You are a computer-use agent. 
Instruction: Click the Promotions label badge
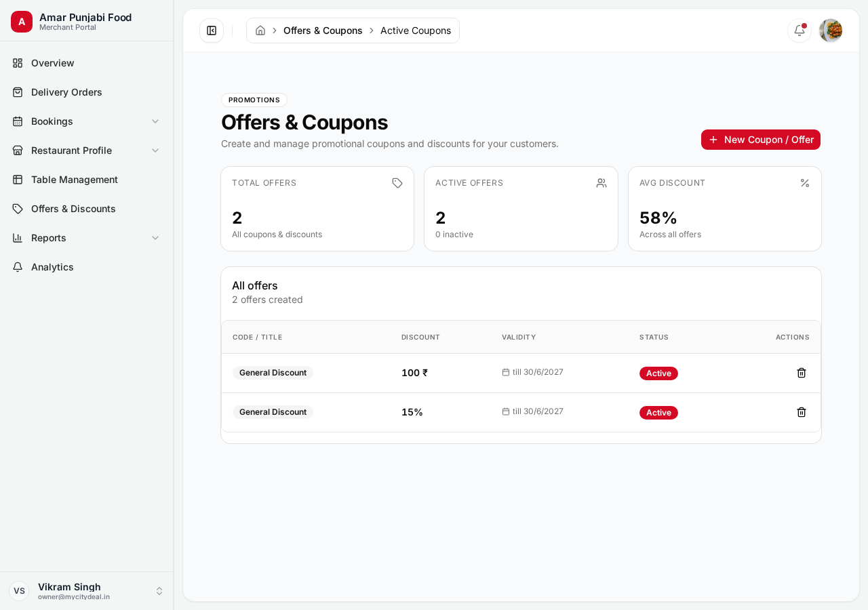[x=254, y=100]
